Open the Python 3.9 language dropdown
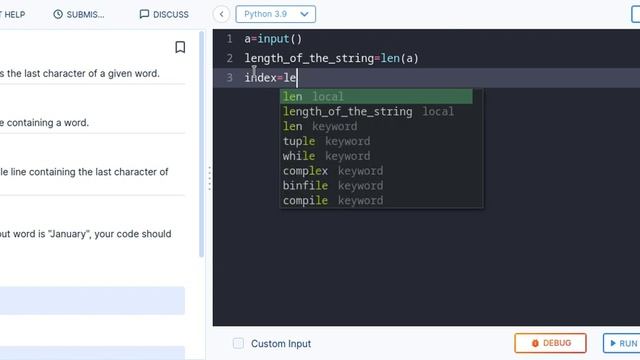Screen dimensions: 640x360 (x=276, y=14)
